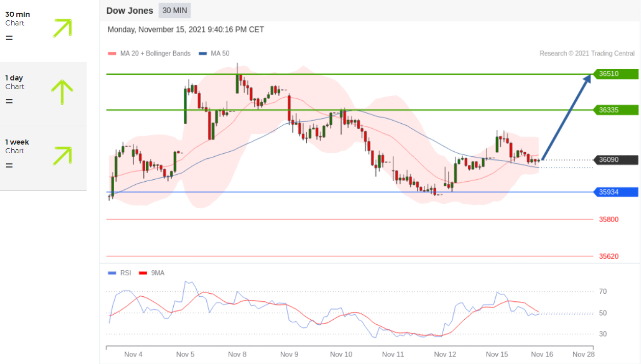Click the 36510 resistance price label
The image size is (641, 364).
pyautogui.click(x=616, y=74)
